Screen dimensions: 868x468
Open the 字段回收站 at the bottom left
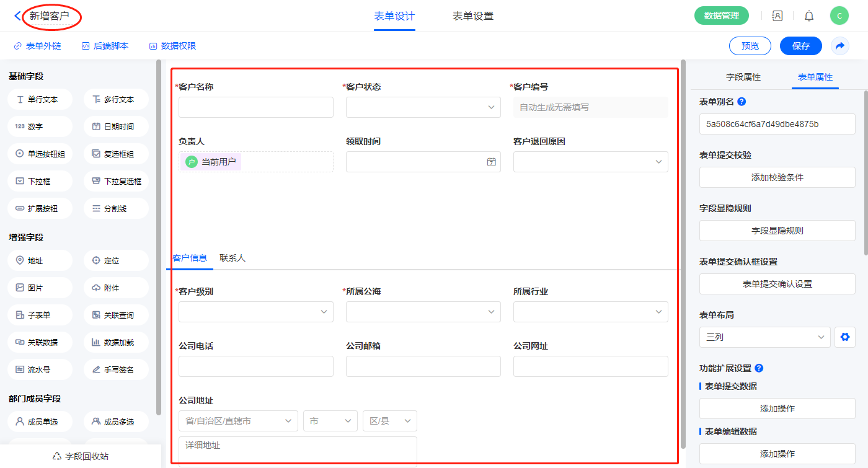[x=81, y=456]
